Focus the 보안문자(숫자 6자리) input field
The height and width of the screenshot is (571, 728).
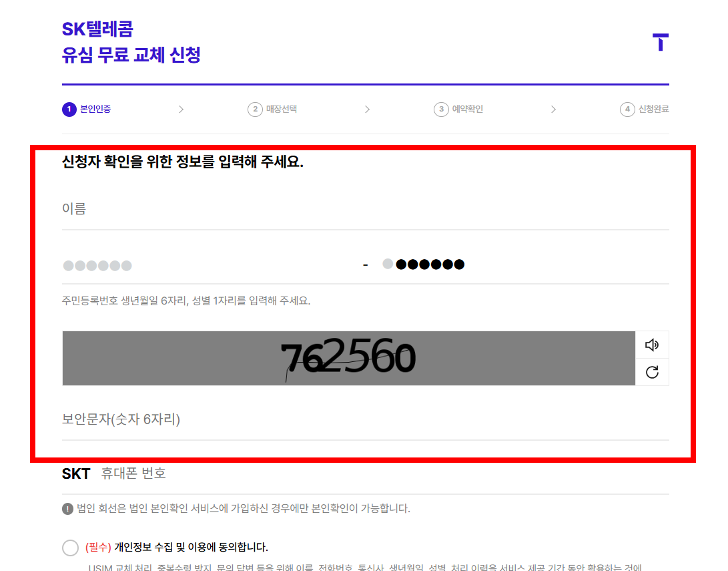pos(366,419)
